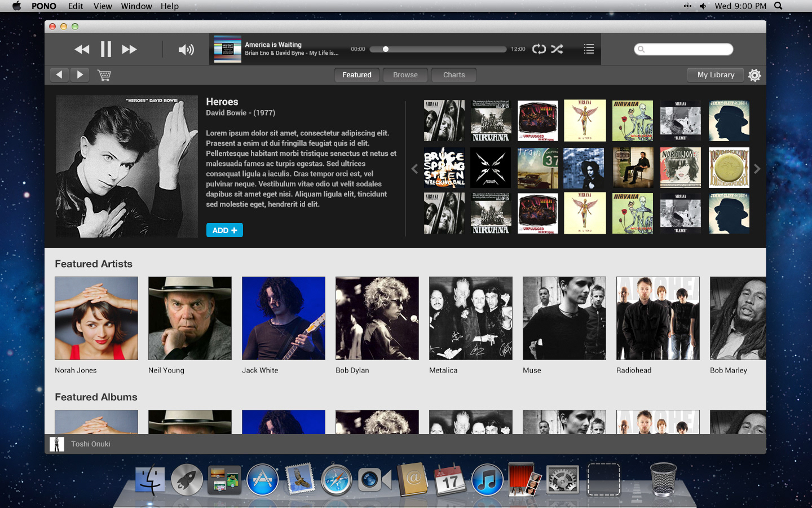
Task: Open Mission Control from the dock
Action: [x=224, y=480]
